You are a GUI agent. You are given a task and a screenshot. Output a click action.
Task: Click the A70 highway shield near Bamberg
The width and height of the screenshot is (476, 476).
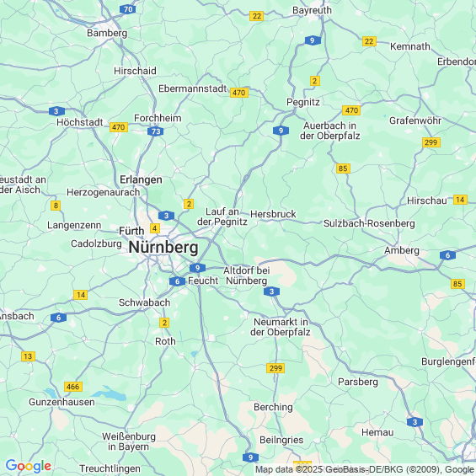pyautogui.click(x=128, y=9)
